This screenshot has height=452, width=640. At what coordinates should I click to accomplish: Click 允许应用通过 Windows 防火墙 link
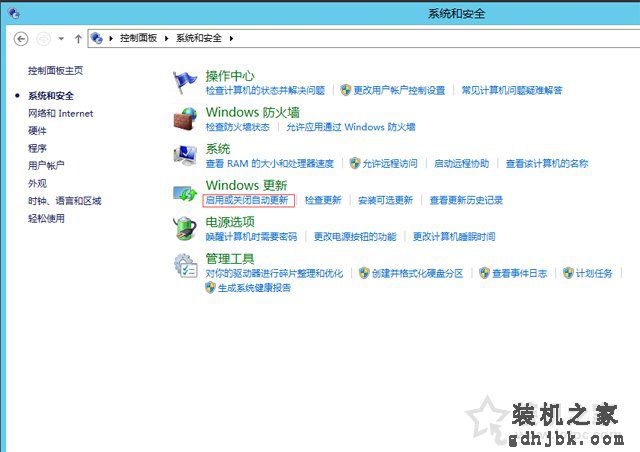(351, 127)
